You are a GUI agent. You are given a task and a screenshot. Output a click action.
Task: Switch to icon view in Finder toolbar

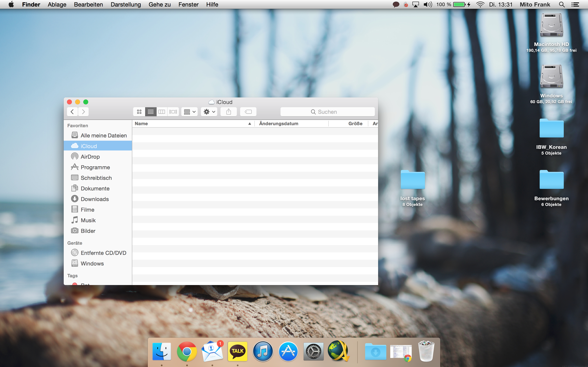[x=139, y=112]
